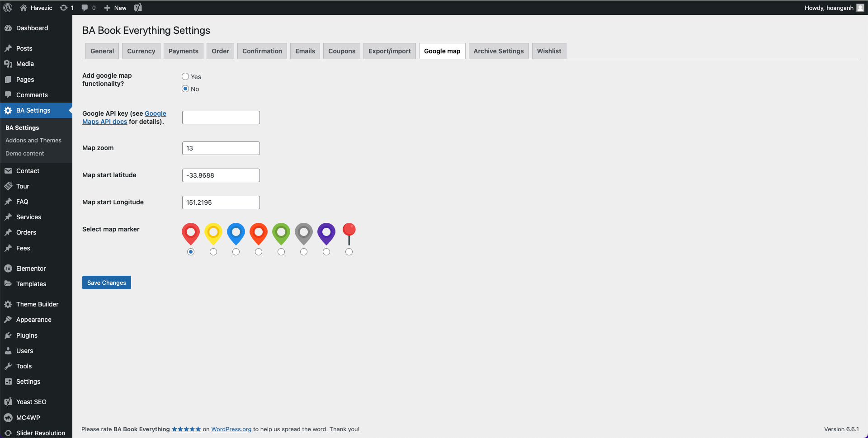Open Addons and Themes submenu item

click(33, 140)
